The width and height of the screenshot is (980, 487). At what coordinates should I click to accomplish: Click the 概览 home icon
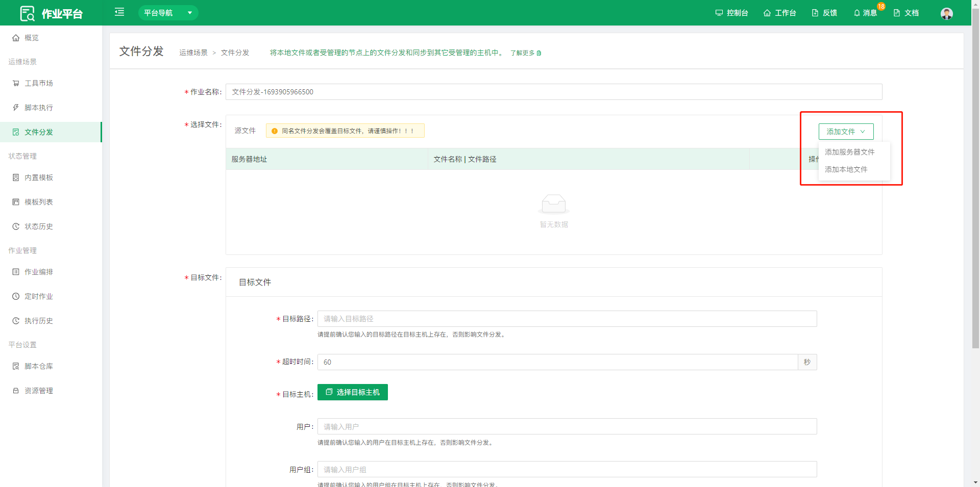(x=16, y=38)
